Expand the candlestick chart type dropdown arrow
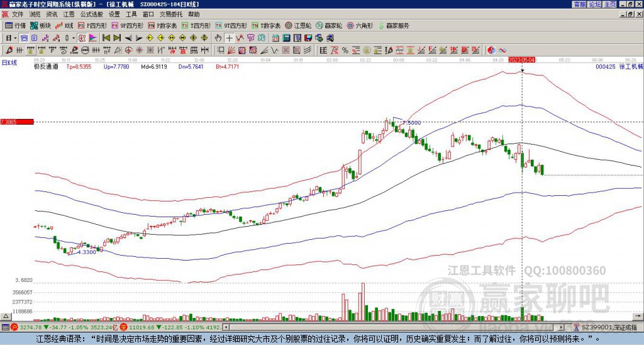Viewport: 644px width, 345px height. pos(74,38)
